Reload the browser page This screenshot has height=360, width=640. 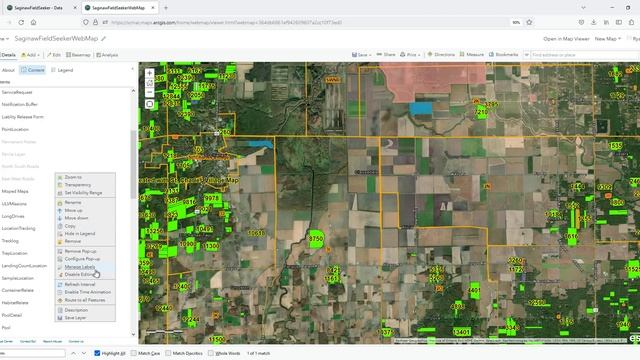point(21,22)
